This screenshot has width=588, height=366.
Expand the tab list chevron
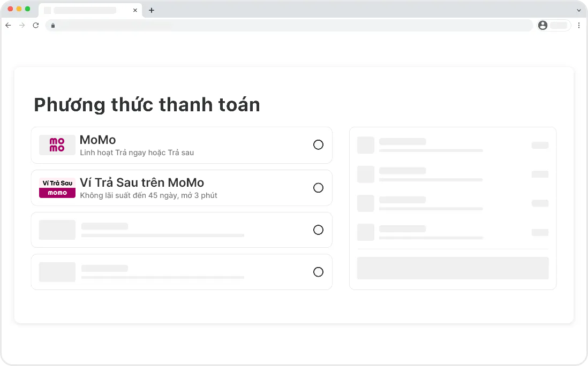point(579,10)
